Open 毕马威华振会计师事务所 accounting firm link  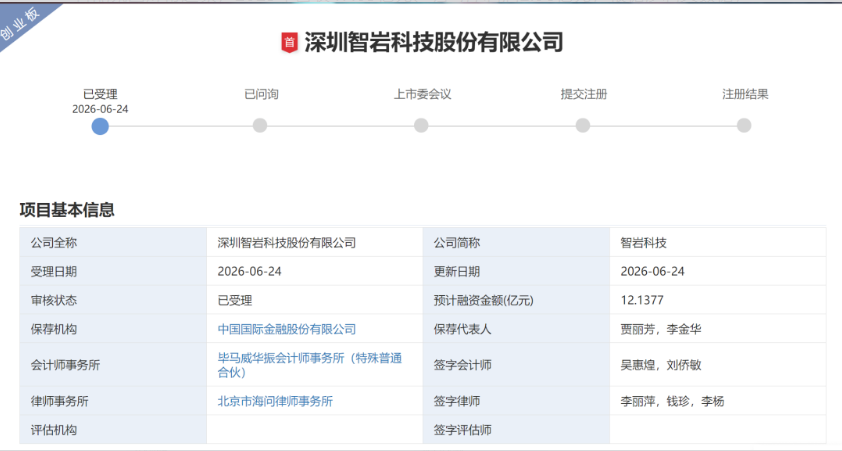pos(310,365)
